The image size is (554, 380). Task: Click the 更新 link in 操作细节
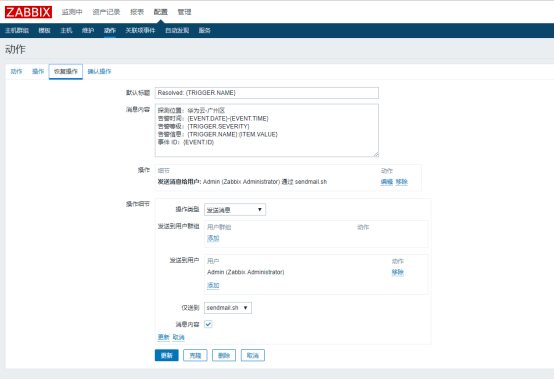click(x=164, y=337)
